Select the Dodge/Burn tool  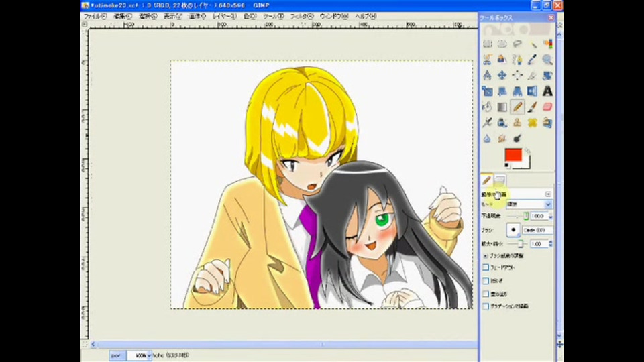517,138
